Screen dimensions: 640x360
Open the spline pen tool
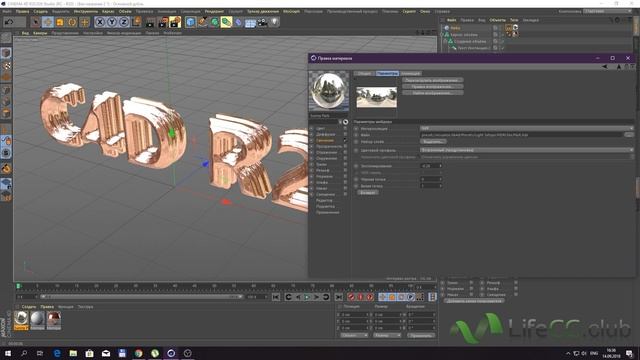(x=202, y=22)
